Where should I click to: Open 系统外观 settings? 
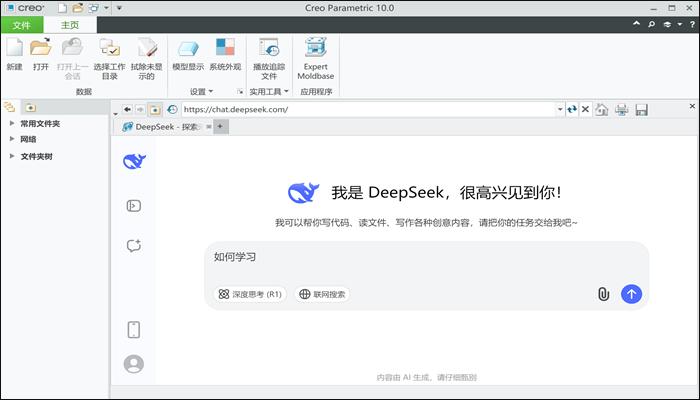[225, 54]
